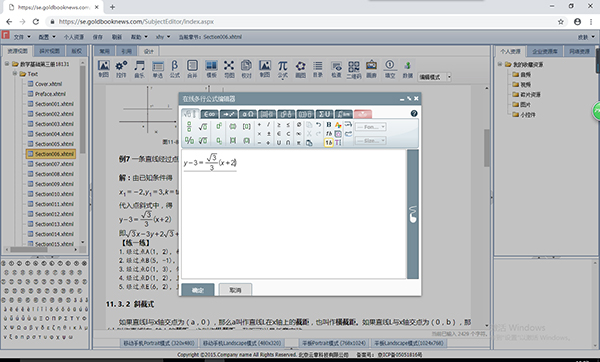Click the music note 音乐 icon
The height and width of the screenshot is (362, 600).
click(139, 69)
